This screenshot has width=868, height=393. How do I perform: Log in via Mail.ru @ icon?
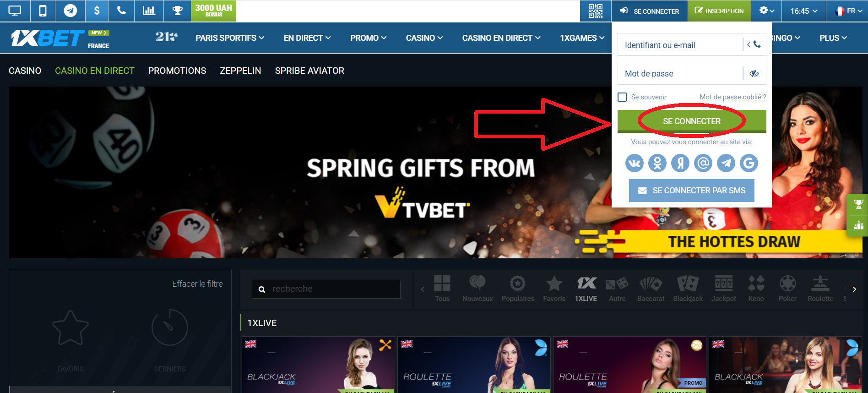point(703,163)
